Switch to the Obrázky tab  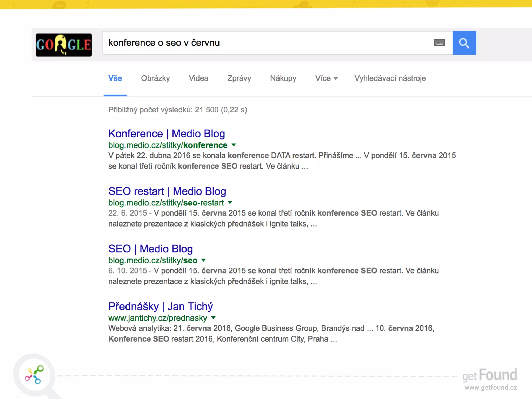(x=155, y=78)
